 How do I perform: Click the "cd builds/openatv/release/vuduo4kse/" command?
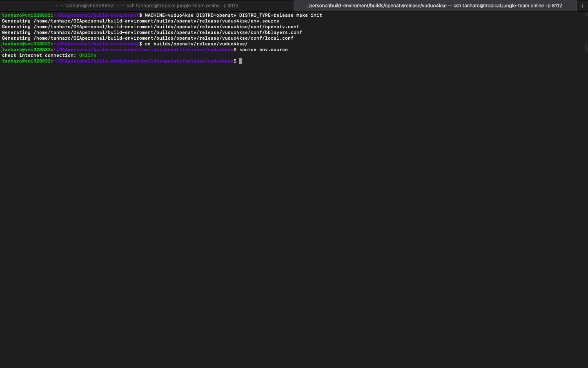[x=196, y=44]
